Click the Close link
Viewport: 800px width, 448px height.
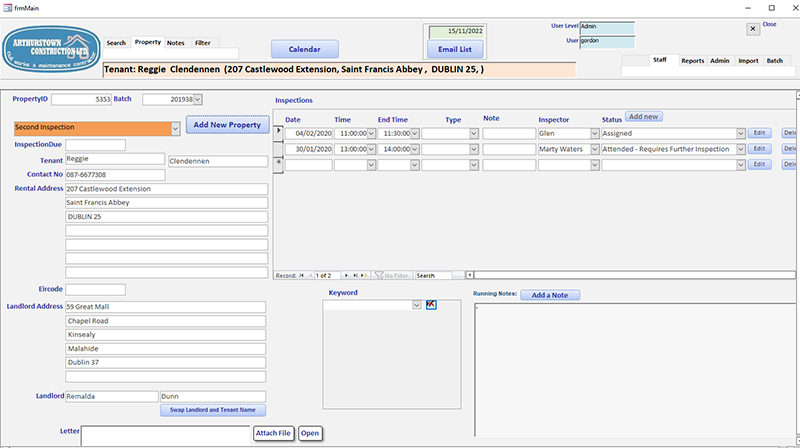click(x=769, y=24)
